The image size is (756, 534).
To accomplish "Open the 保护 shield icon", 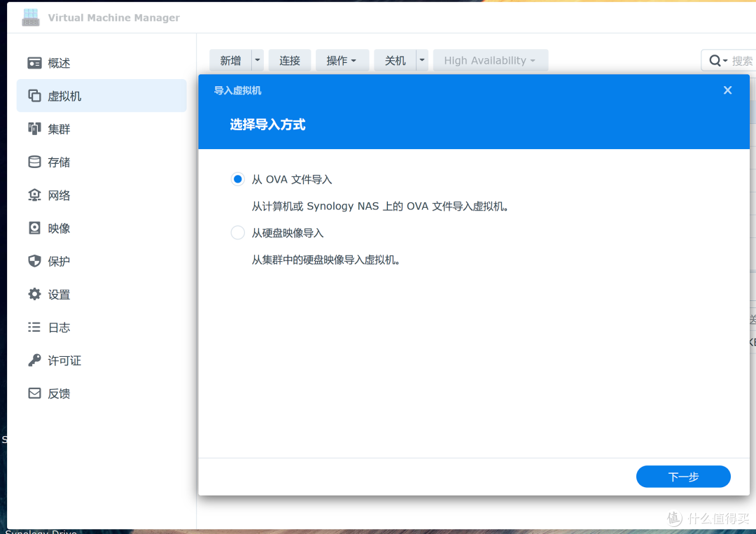I will pos(34,261).
